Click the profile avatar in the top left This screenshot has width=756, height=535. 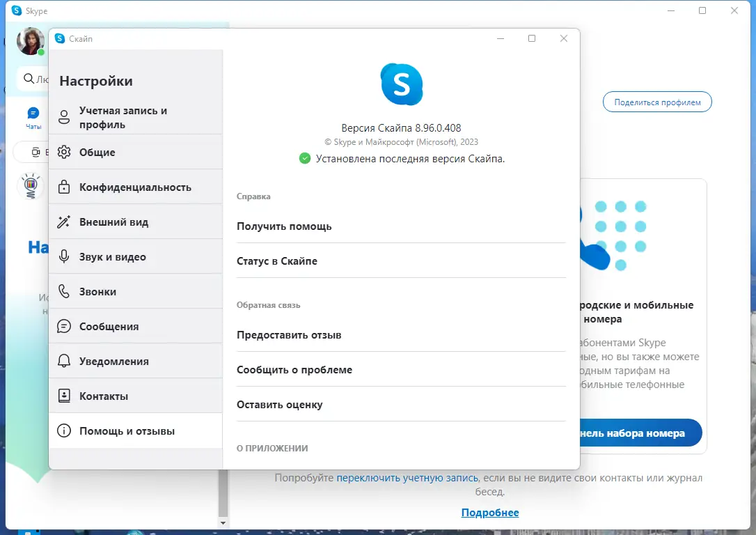pos(29,41)
